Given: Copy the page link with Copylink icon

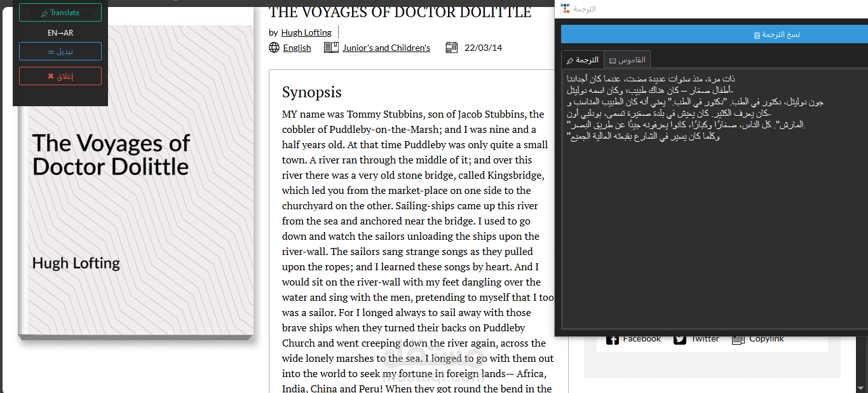Looking at the screenshot, I should 738,338.
